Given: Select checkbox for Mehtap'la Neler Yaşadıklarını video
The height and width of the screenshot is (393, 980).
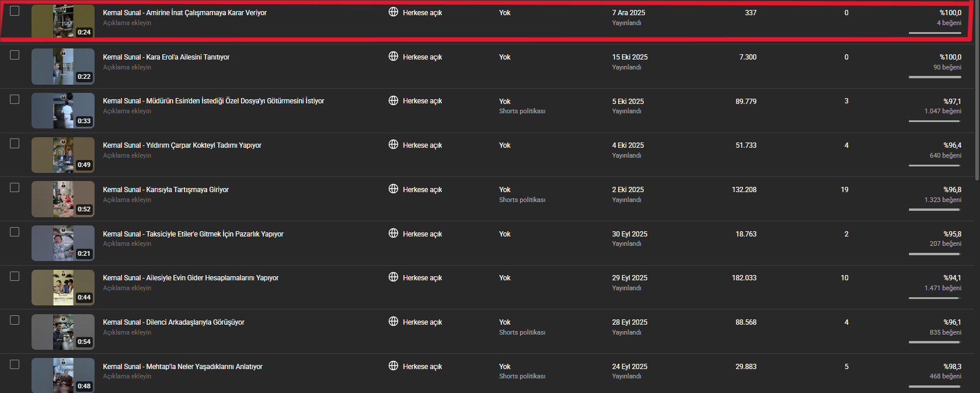Looking at the screenshot, I should coord(15,364).
